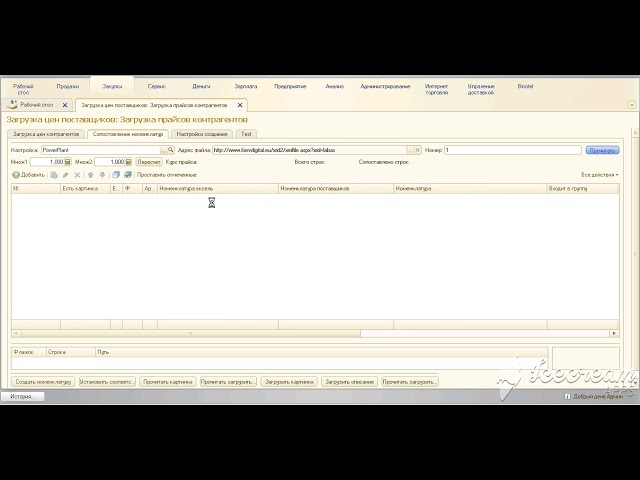Open the Деньги section
The image size is (640, 480).
pos(201,87)
